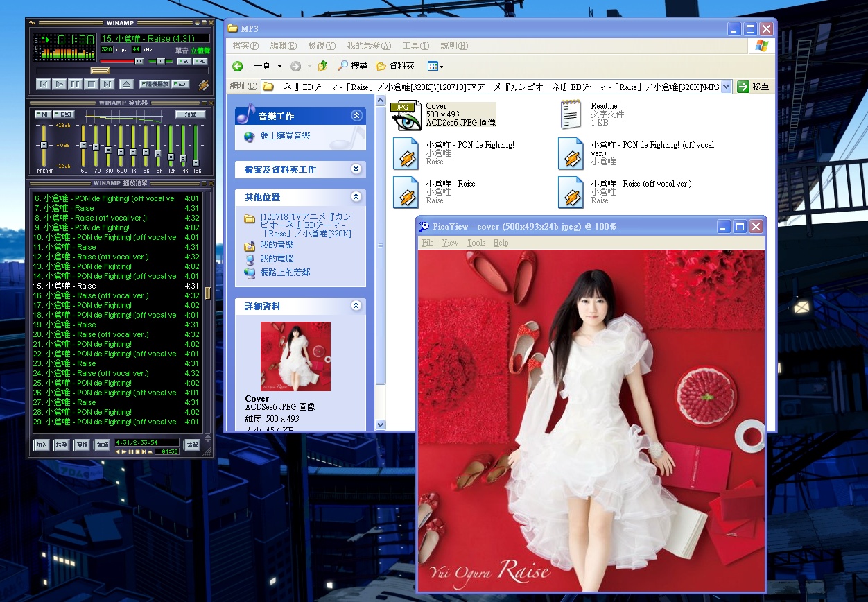Go back with the 上一頁 button

tap(252, 66)
